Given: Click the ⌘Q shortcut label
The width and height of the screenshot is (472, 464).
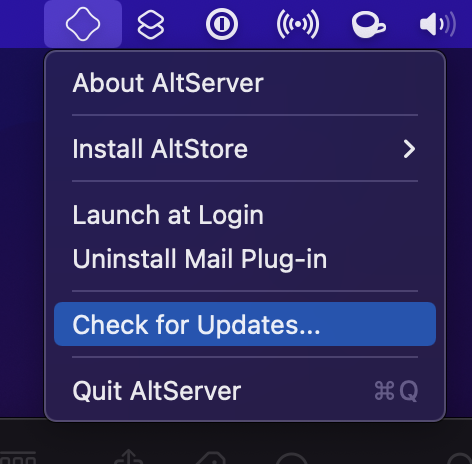Looking at the screenshot, I should [x=396, y=391].
